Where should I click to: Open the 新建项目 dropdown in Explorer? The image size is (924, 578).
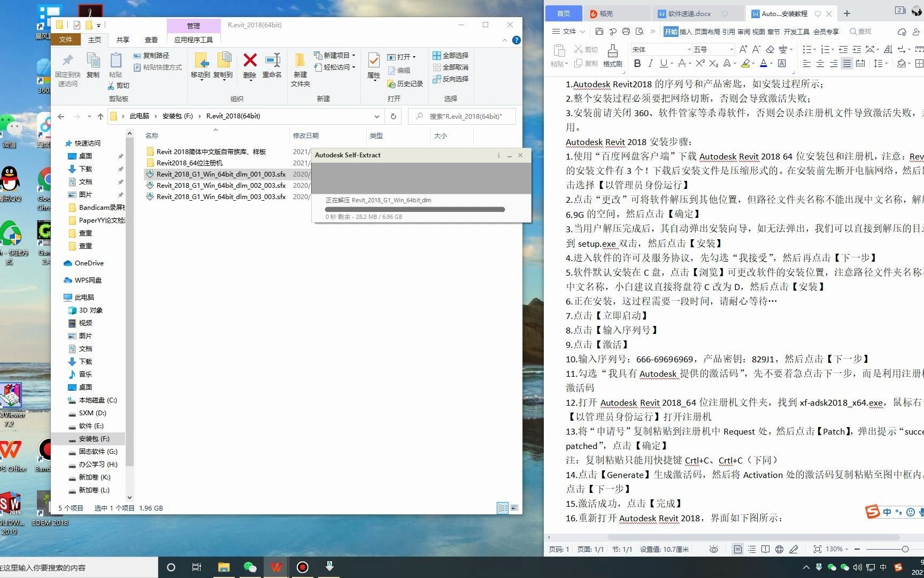pos(353,55)
